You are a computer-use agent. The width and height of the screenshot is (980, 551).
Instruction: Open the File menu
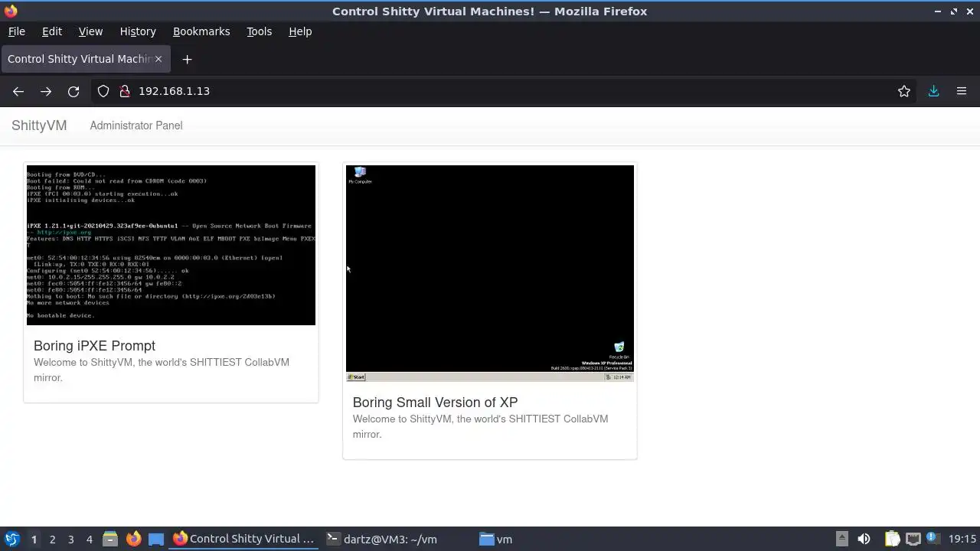click(x=16, y=31)
